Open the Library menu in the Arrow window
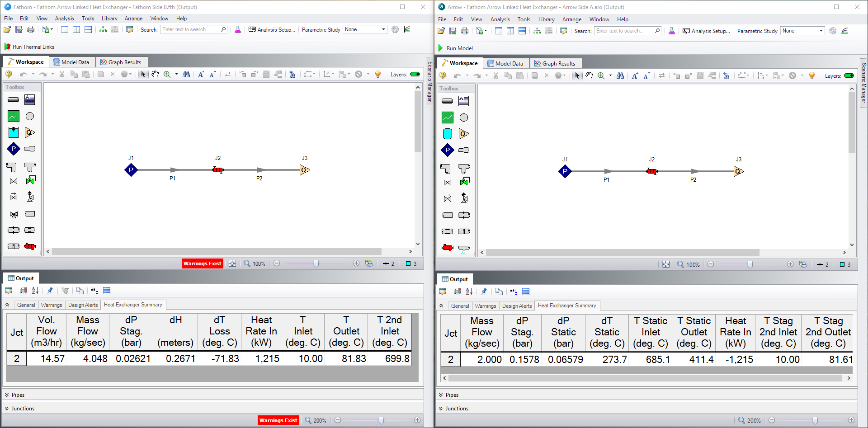This screenshot has width=868, height=428. coord(546,19)
